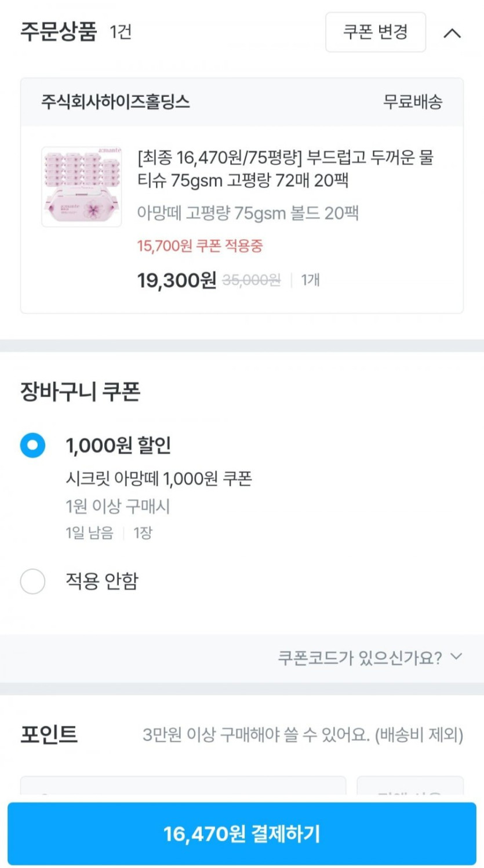
Task: Open the amante wet tissue product thumbnail
Action: (x=82, y=187)
